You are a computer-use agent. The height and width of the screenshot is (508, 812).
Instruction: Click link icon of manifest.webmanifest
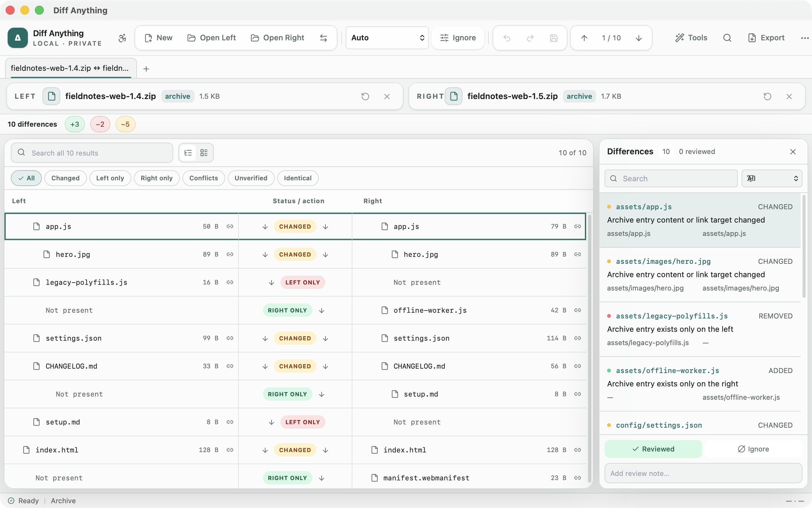pyautogui.click(x=578, y=478)
